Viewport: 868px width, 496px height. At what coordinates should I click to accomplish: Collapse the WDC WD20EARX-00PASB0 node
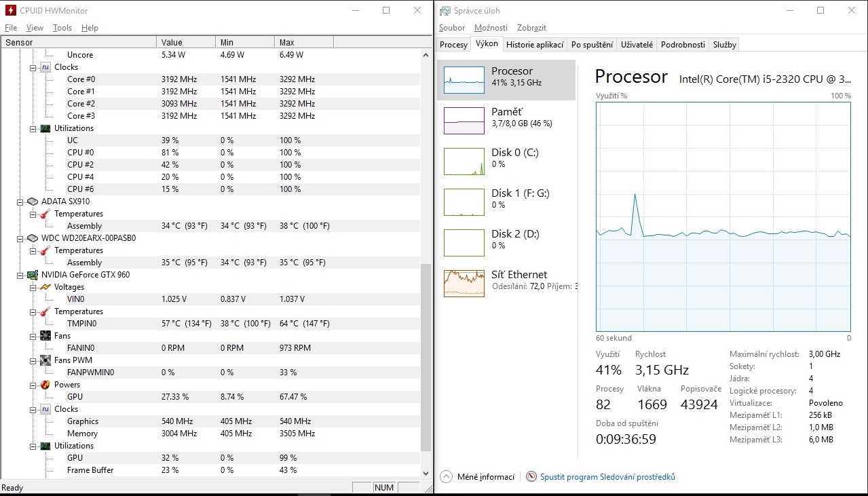(20, 238)
